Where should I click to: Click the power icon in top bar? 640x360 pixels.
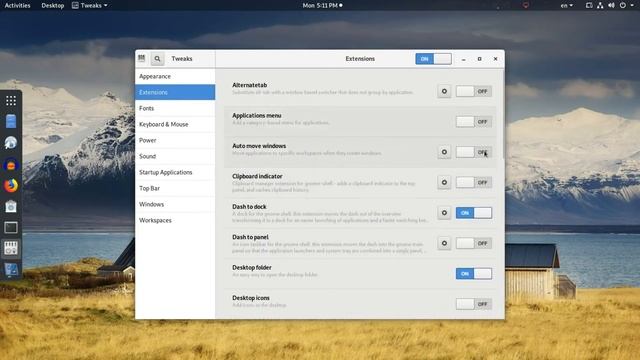coord(622,5)
